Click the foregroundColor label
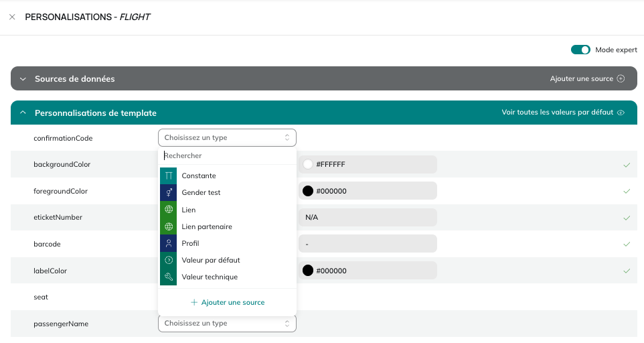This screenshot has width=644, height=343. pos(60,191)
